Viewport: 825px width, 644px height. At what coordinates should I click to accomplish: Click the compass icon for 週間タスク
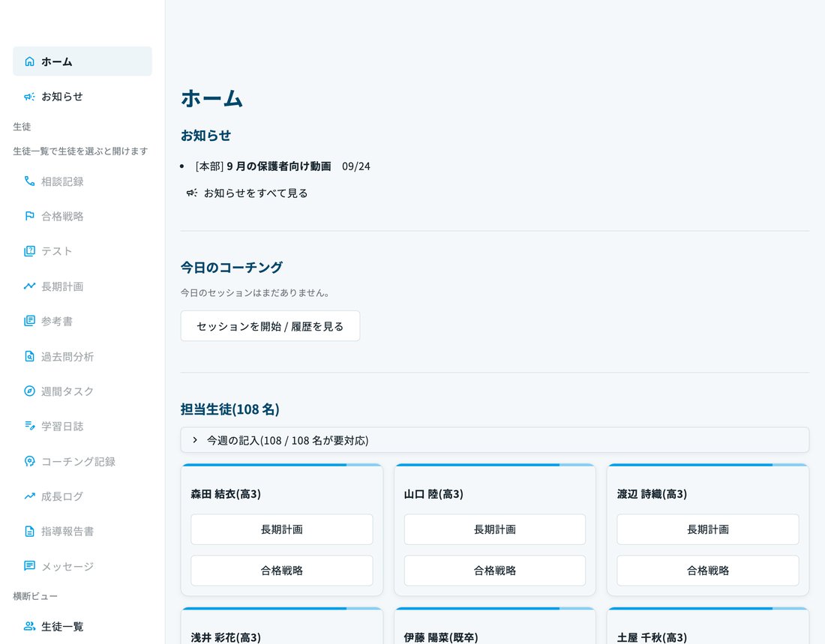(x=29, y=391)
